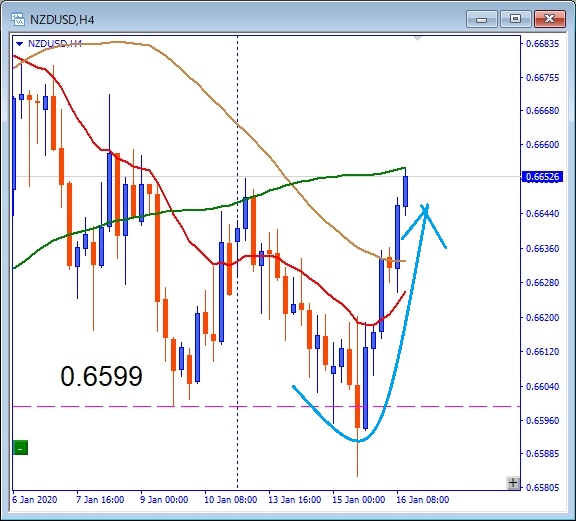Click the 0.66600 price scale value
Viewport: 576px width, 521px height.
pyautogui.click(x=543, y=144)
